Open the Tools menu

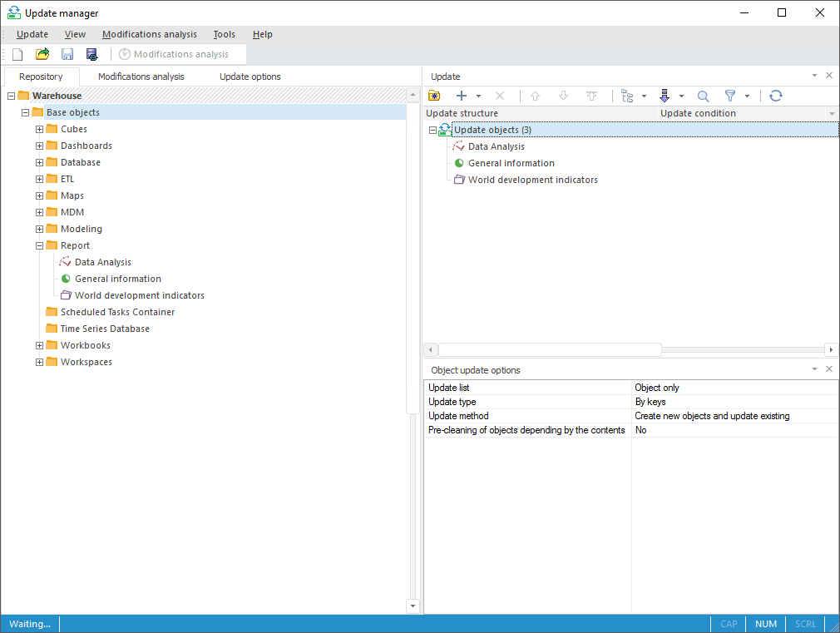tap(224, 34)
